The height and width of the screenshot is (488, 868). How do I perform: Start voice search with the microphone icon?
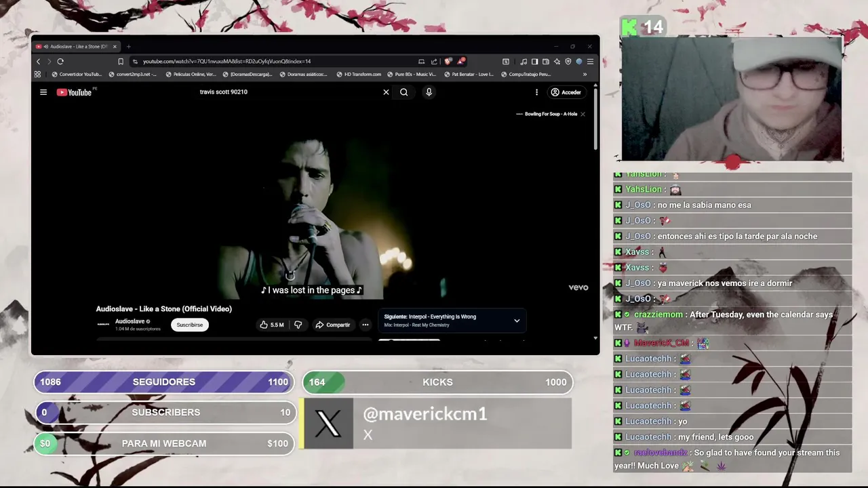click(429, 92)
